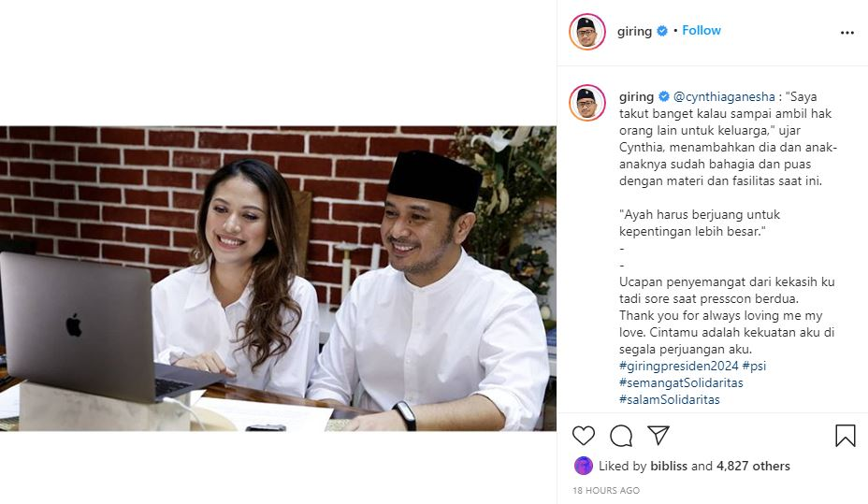
Task: Click giring username in the caption
Action: pos(637,97)
